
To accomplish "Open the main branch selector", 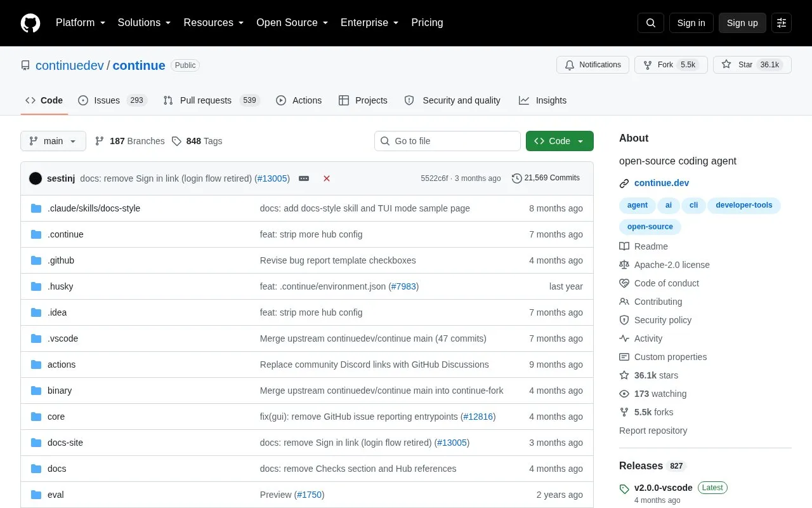I will coord(53,141).
